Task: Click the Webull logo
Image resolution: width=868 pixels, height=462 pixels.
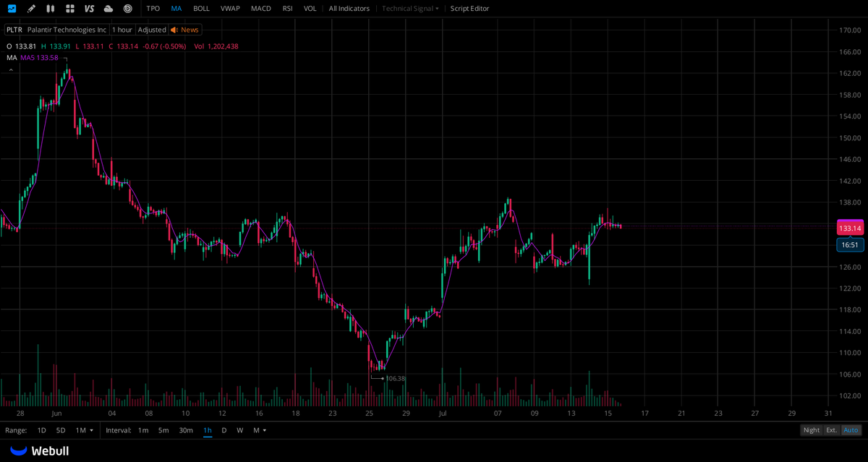Action: 39,450
